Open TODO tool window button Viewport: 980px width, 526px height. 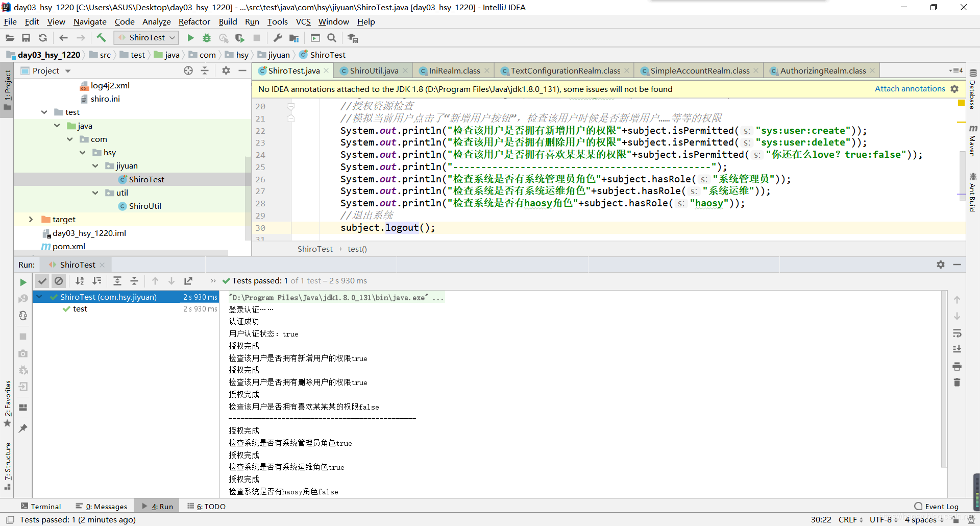tap(206, 507)
